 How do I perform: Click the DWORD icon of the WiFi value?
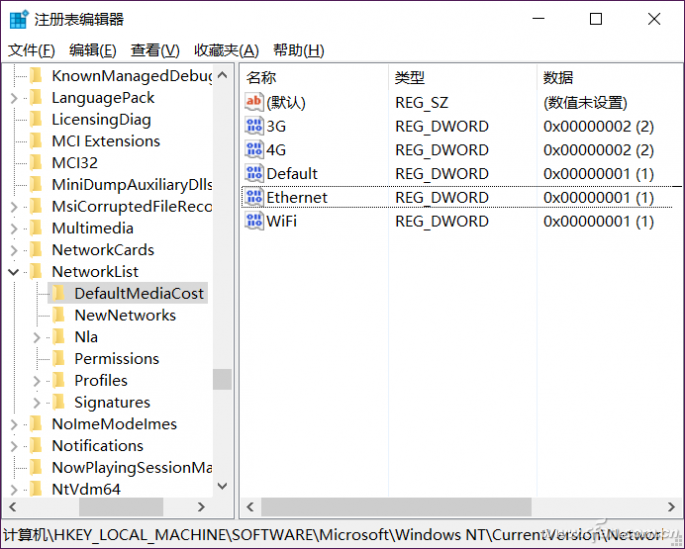254,221
